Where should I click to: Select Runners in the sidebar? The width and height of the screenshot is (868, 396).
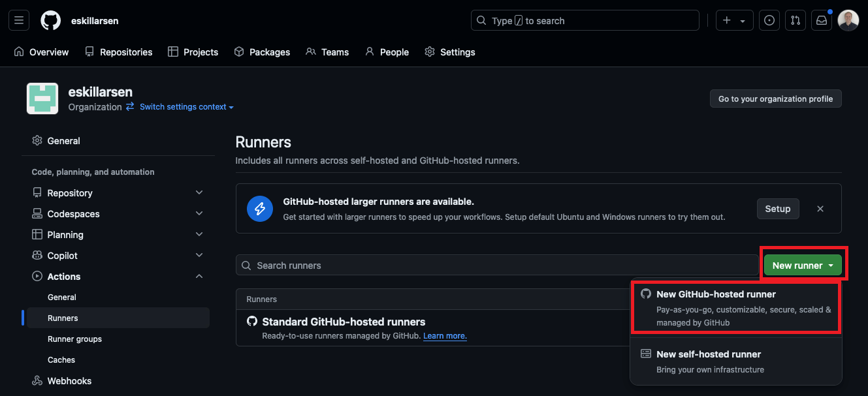point(118,318)
